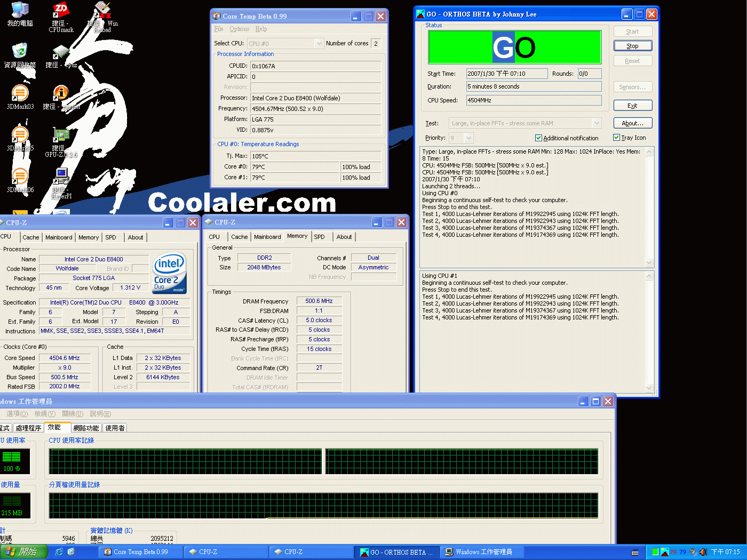Click the Start Time field in ORTHOS
The image size is (747, 560).
coord(507,74)
